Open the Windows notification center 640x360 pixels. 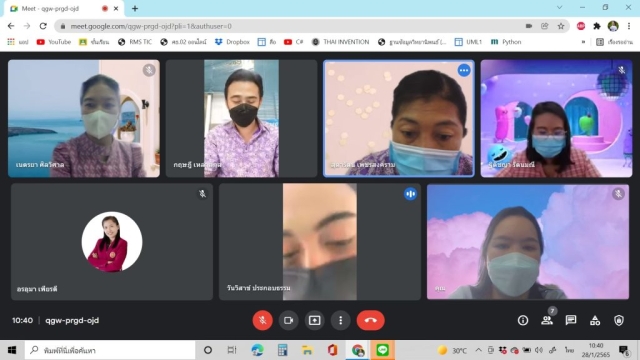coord(623,350)
